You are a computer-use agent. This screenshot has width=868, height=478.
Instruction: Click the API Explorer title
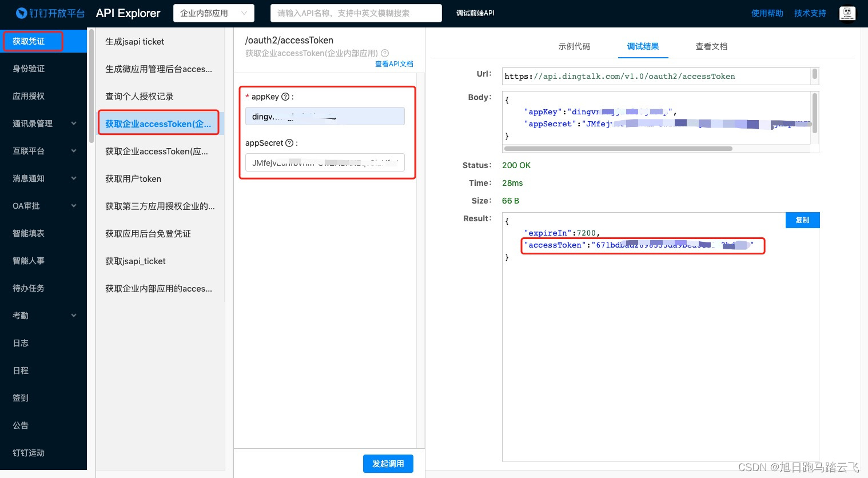(128, 13)
